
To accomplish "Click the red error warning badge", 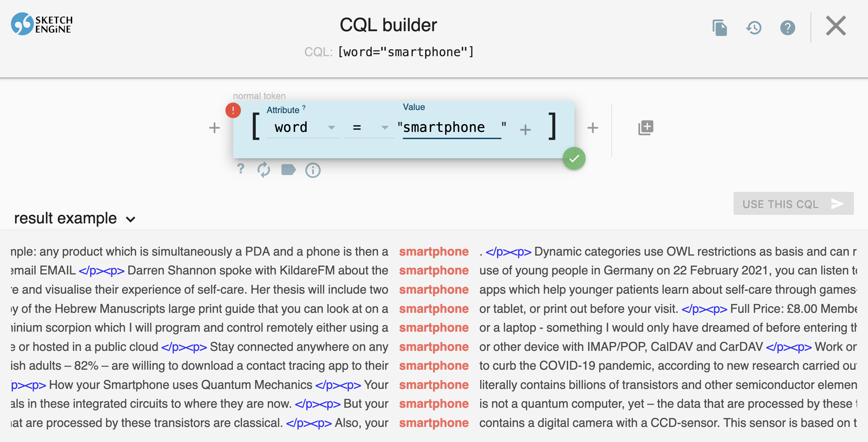I will 233,110.
